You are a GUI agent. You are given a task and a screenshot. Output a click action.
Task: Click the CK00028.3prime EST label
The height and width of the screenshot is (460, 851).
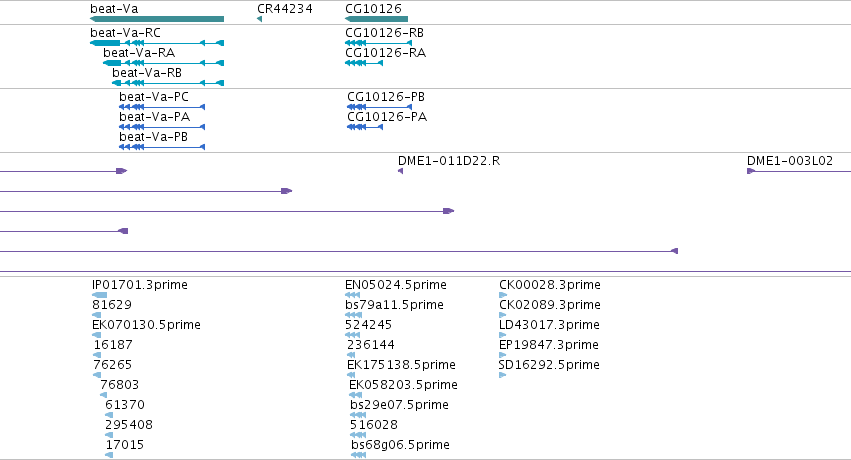click(x=550, y=285)
